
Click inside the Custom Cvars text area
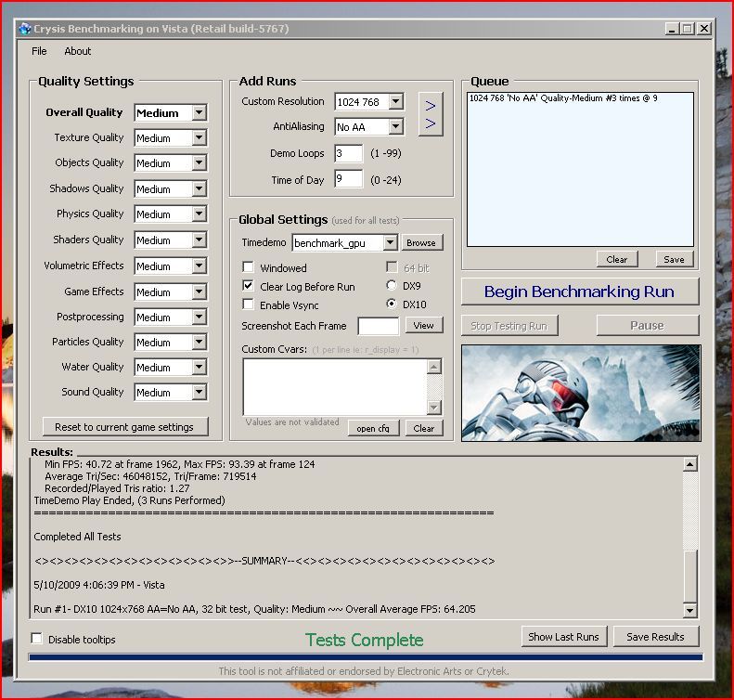[x=335, y=387]
